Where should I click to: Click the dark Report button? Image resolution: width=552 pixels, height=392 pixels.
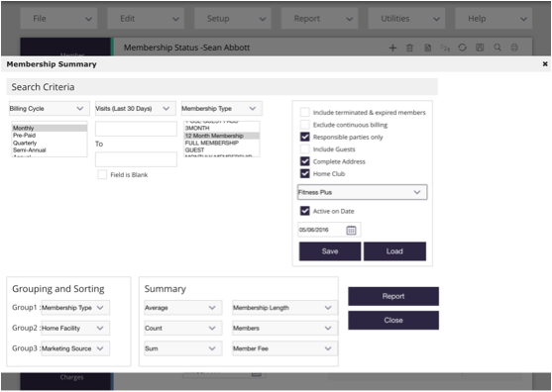click(393, 296)
